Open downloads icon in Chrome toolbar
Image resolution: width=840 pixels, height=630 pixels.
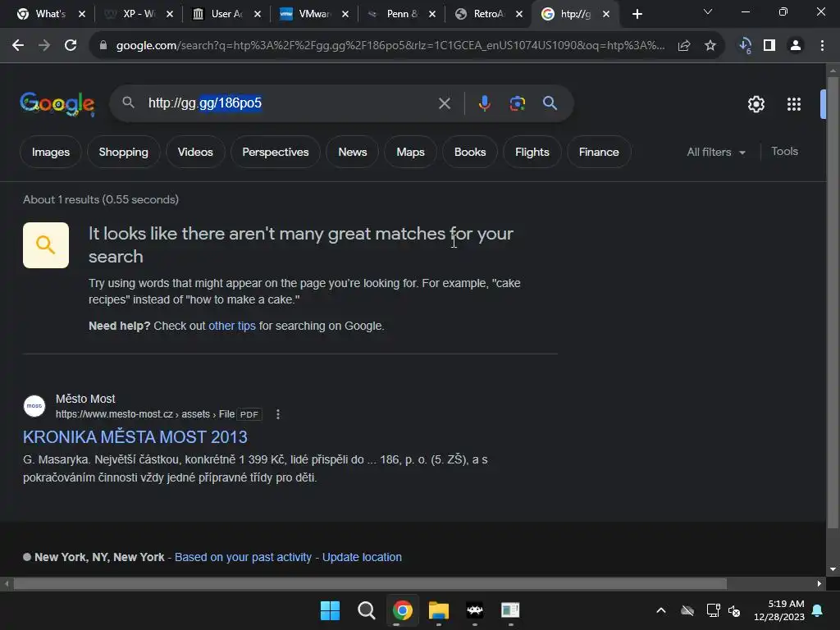point(745,46)
